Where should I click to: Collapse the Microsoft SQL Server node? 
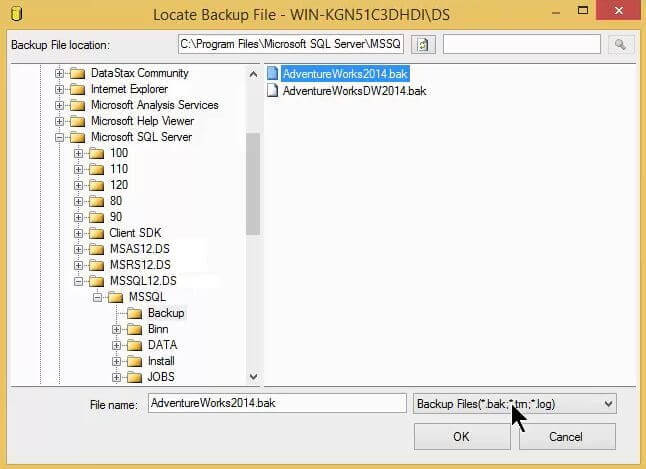(59, 137)
